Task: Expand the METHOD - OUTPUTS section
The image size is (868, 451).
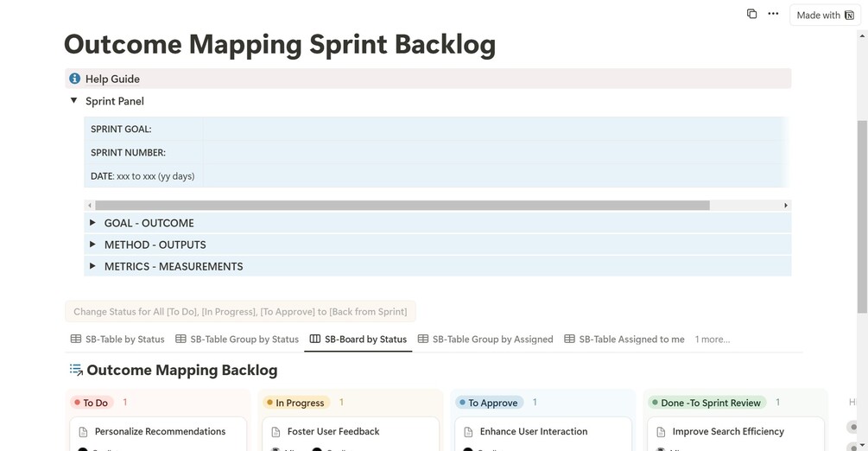Action: click(x=92, y=245)
